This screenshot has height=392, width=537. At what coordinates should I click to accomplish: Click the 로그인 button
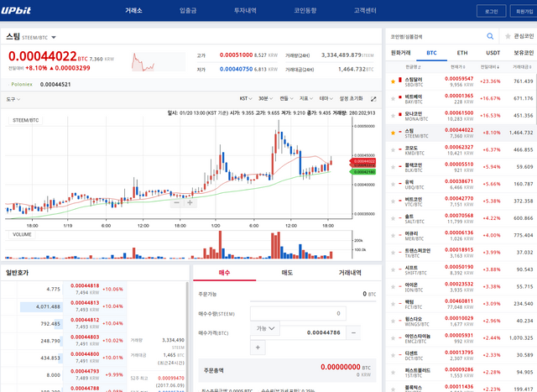pyautogui.click(x=491, y=11)
